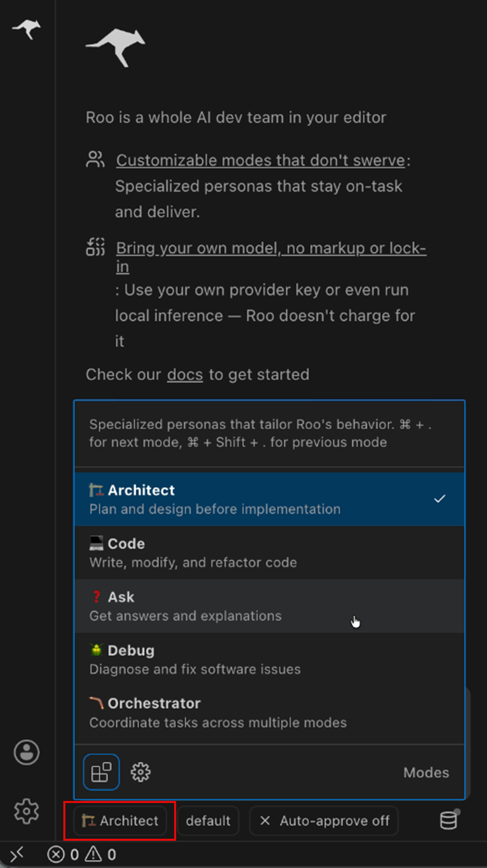Toggle the Auto-approve off control

tap(324, 821)
